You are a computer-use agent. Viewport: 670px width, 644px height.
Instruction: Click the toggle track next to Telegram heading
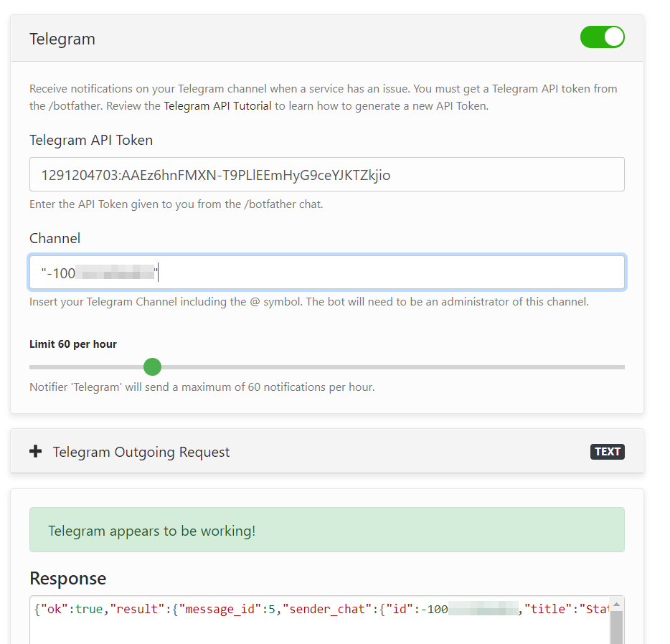coord(602,37)
